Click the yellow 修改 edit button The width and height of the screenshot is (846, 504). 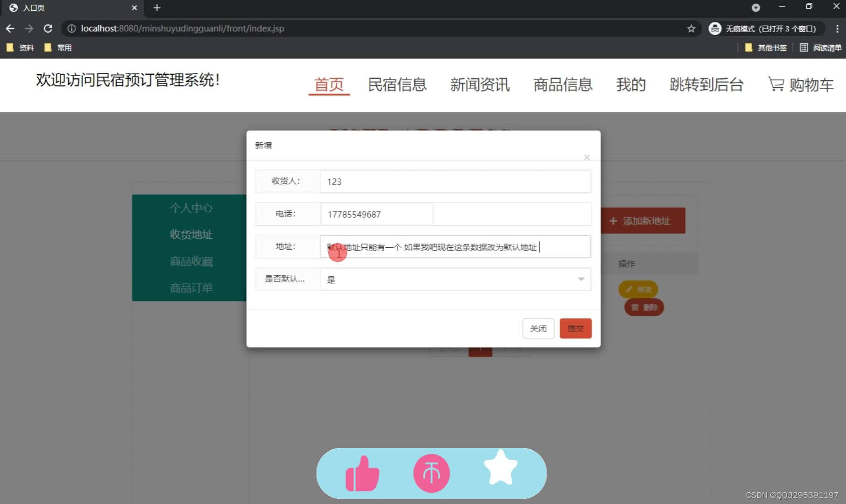tap(638, 289)
